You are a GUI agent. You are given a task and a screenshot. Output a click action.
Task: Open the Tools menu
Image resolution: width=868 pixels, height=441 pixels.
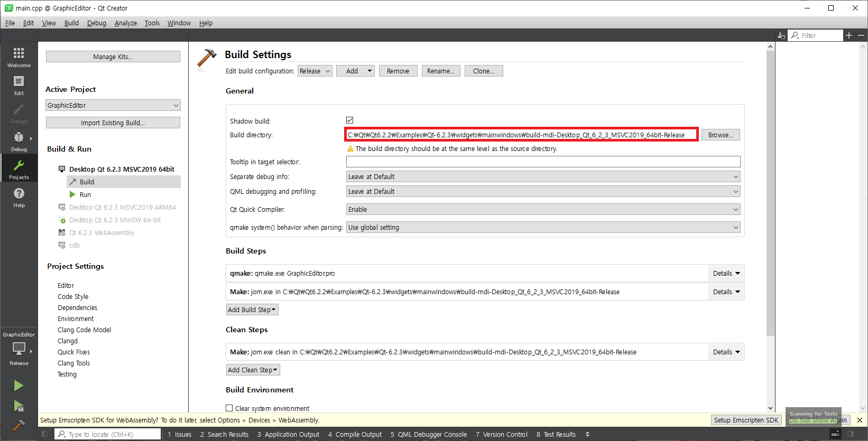click(152, 23)
